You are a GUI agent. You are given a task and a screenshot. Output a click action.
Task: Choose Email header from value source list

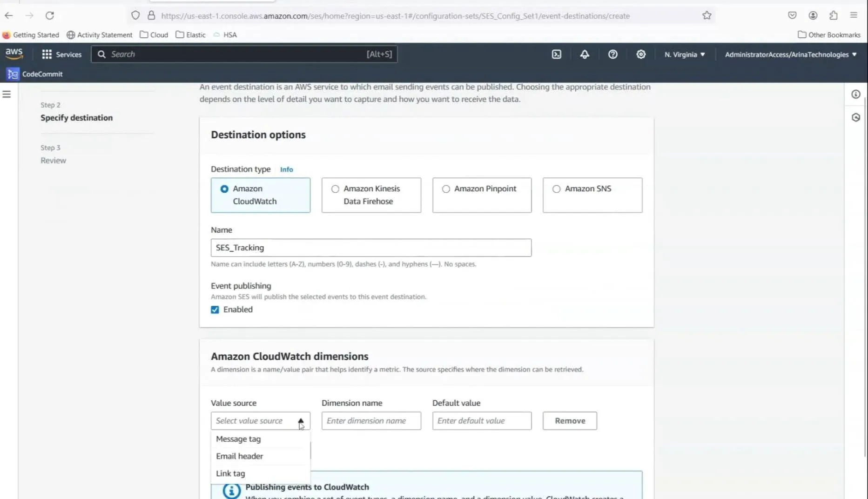[239, 456]
